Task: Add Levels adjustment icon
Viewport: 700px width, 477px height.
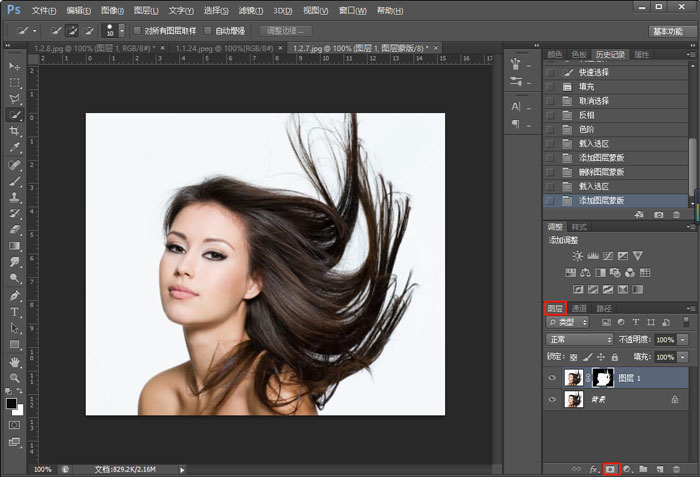Action: tap(592, 256)
